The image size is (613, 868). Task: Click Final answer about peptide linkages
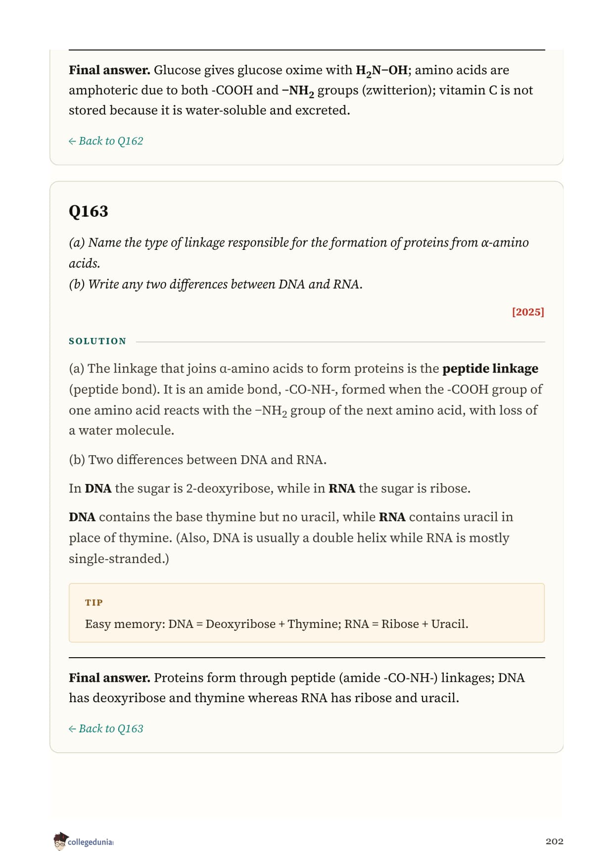tap(297, 688)
